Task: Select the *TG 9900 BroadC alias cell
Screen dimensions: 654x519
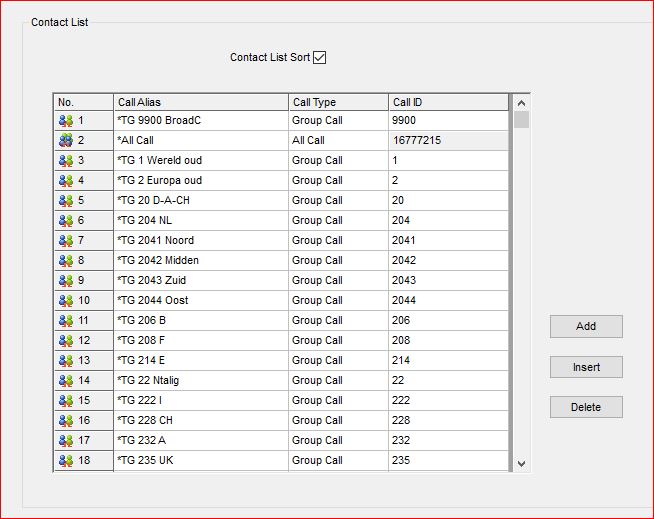Action: 201,121
